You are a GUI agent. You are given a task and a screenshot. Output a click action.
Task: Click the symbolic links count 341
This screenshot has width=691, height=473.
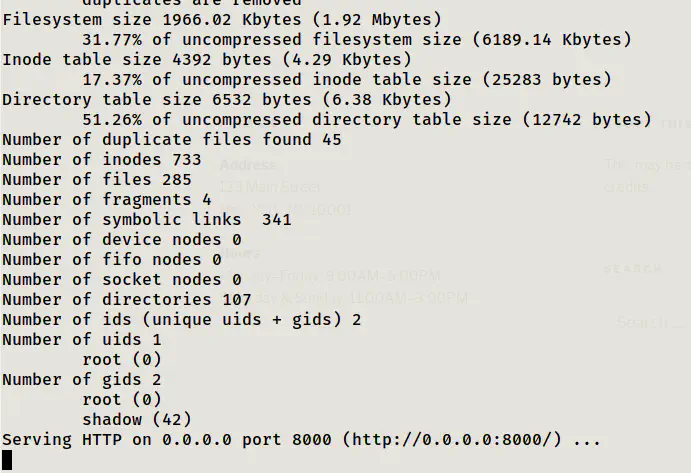tap(276, 219)
